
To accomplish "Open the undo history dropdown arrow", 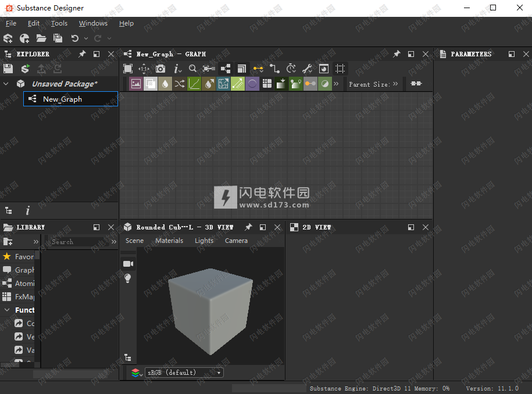I will tap(86, 39).
